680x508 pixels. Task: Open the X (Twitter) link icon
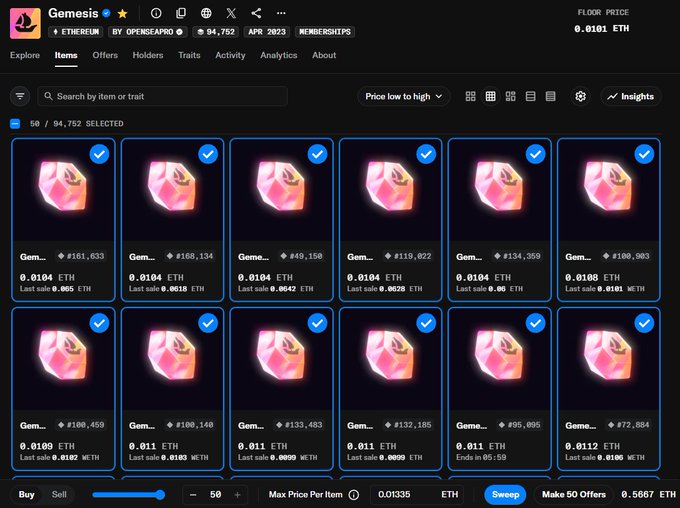[x=231, y=13]
